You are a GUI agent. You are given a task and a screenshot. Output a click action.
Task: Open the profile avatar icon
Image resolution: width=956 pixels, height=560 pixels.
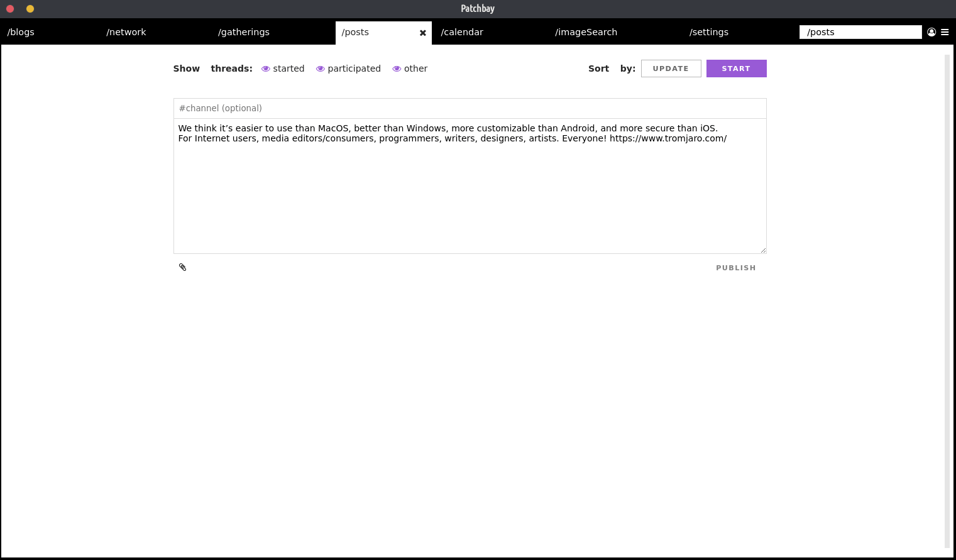[x=931, y=32]
